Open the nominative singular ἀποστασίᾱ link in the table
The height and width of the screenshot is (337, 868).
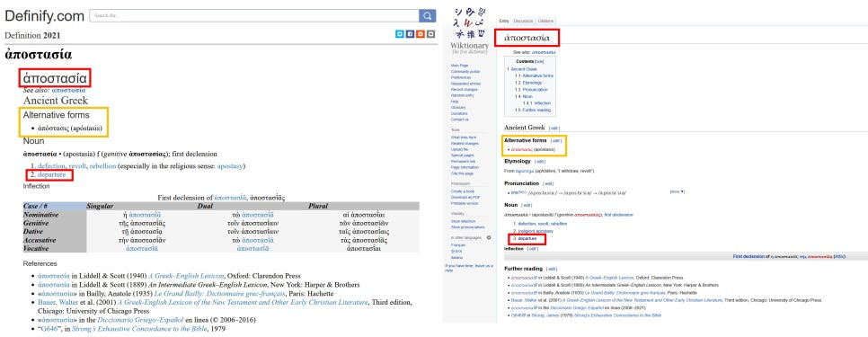pos(145,215)
